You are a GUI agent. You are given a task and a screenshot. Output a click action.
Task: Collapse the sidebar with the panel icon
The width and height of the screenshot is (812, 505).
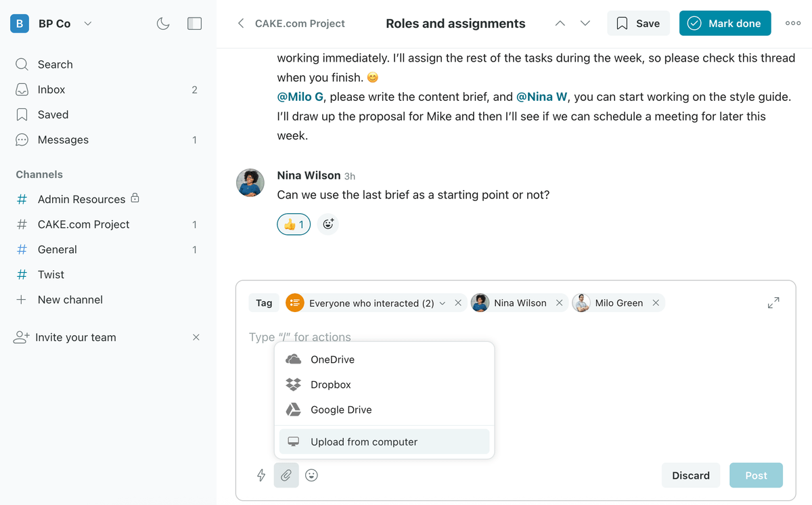(x=195, y=24)
